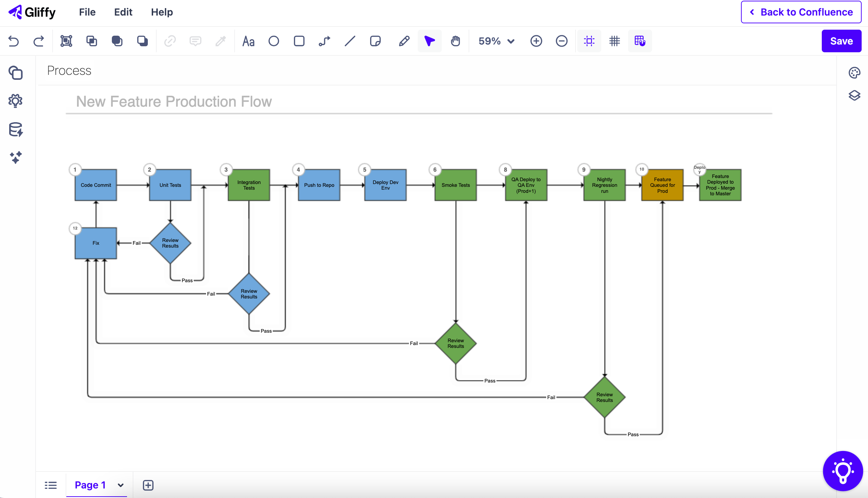This screenshot has width=868, height=498.
Task: Open the zoom percentage dropdown
Action: [495, 41]
